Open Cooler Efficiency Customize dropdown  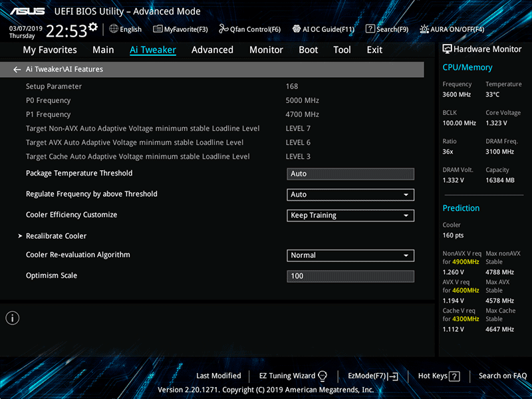[x=350, y=215]
